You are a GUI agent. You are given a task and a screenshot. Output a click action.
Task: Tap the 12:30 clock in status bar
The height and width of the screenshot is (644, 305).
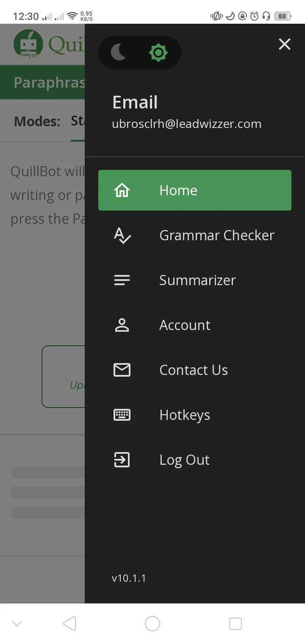26,16
